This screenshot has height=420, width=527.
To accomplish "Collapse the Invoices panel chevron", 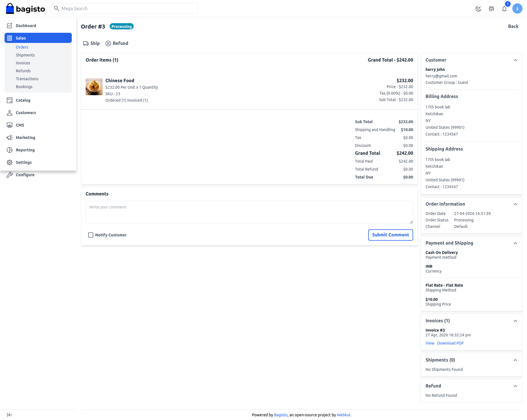I will [515, 321].
